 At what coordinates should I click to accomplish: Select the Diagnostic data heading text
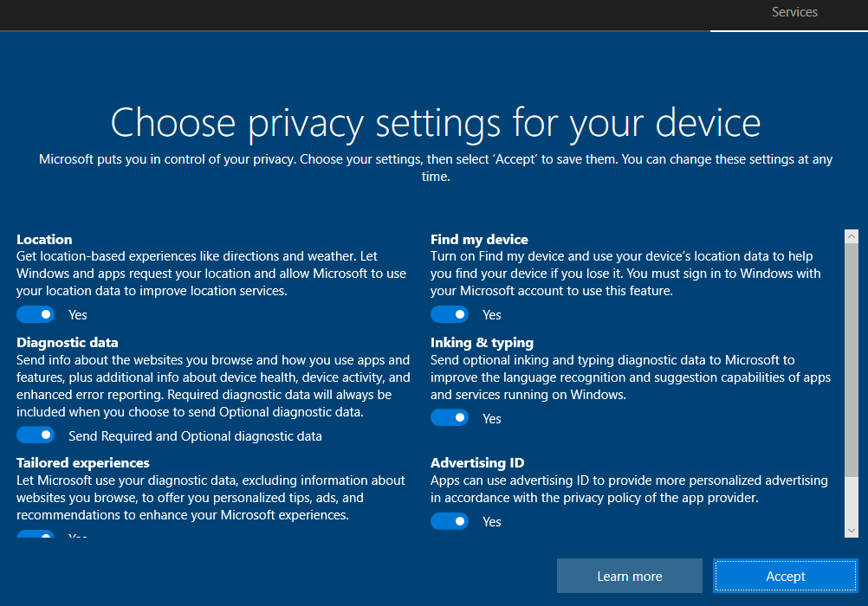click(68, 343)
